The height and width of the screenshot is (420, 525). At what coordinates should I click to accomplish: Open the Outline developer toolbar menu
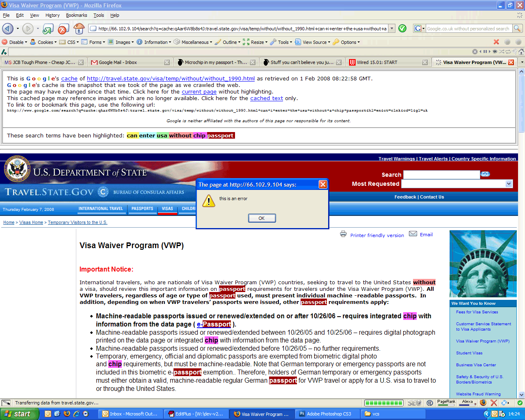[x=228, y=42]
